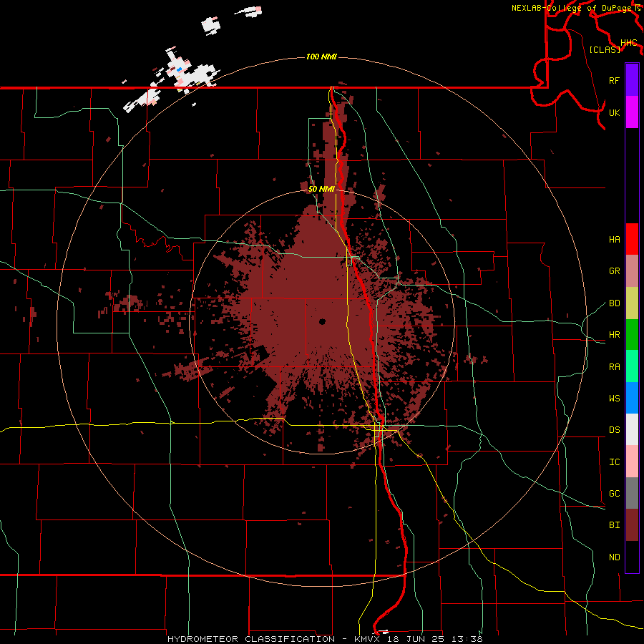Image resolution: width=644 pixels, height=644 pixels.
Task: Click the HR legend label
Action: click(614, 335)
